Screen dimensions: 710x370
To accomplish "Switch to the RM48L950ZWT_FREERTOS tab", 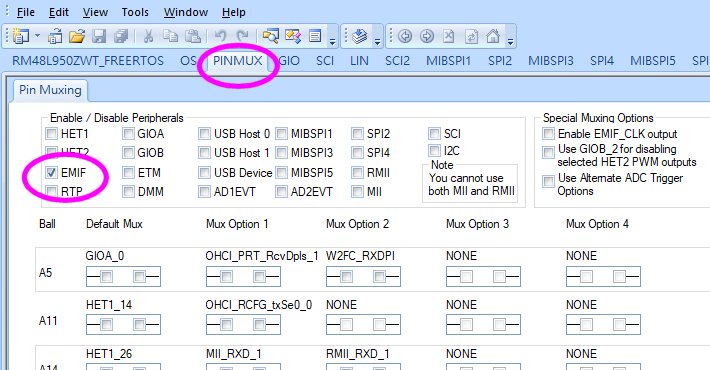I will (88, 61).
